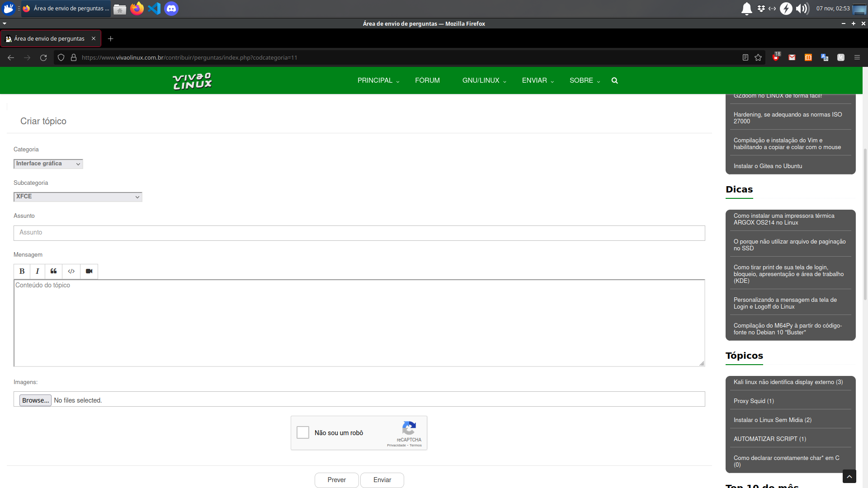Screen dimensions: 868x488
Task: Open the site search magnifier icon
Action: pos(614,80)
